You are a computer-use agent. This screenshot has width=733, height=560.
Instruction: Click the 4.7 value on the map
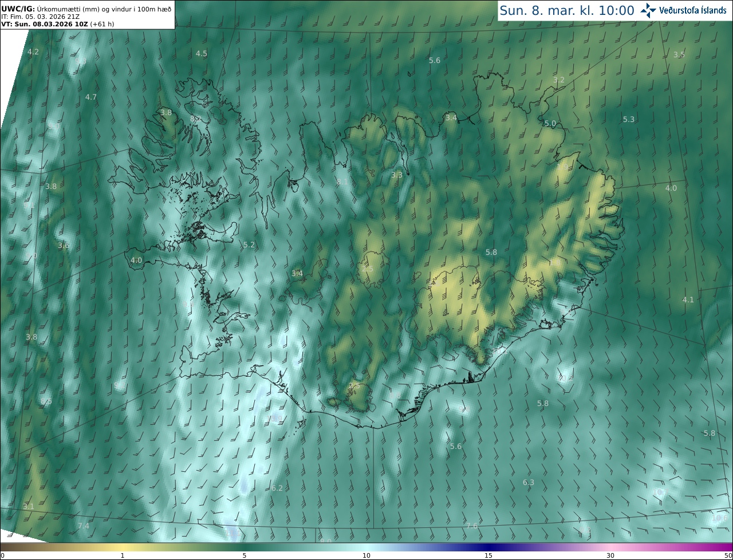91,97
